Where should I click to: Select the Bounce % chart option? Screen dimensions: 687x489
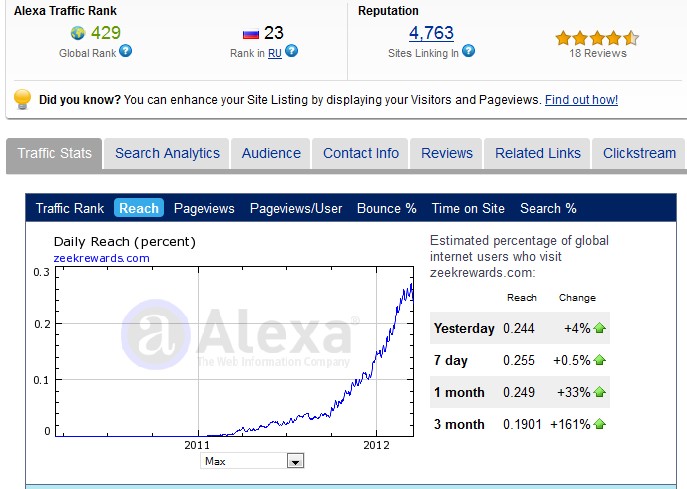click(x=386, y=208)
